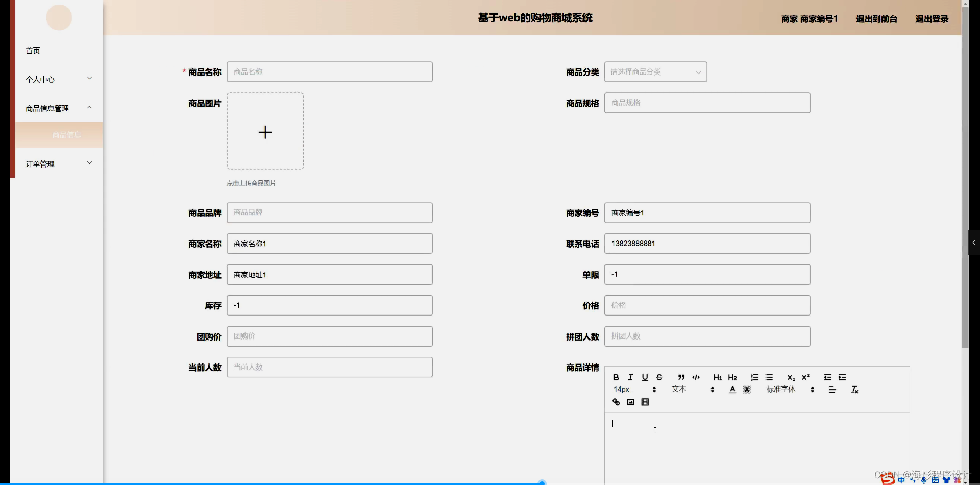This screenshot has width=980, height=485.
Task: Insert a code block in the editor
Action: (696, 377)
